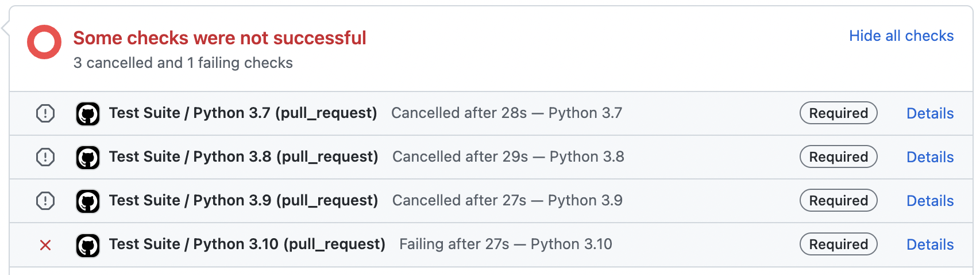
Task: Click Required badge on Python 3.8 row
Action: [x=839, y=156]
